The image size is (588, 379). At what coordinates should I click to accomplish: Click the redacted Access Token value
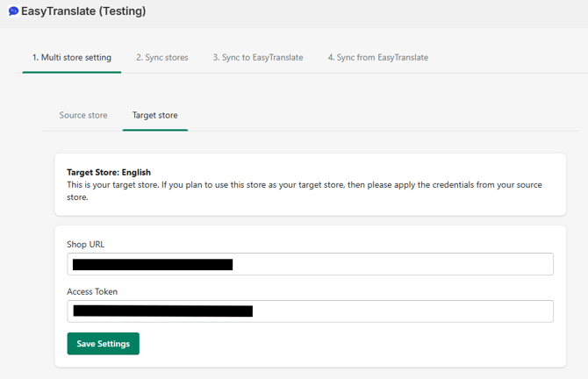(x=162, y=311)
